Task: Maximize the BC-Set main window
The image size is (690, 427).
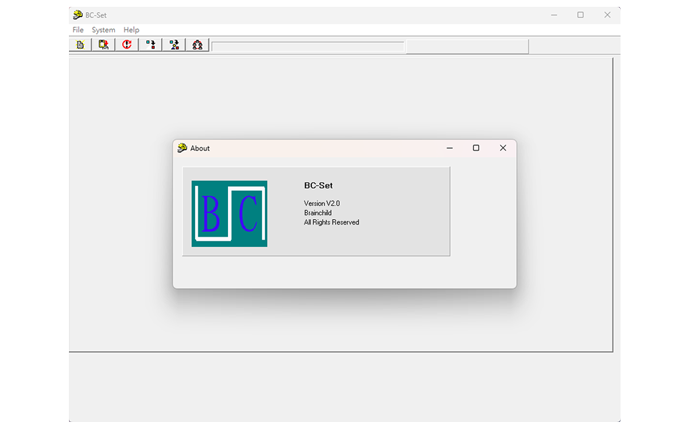Action: coord(580,15)
